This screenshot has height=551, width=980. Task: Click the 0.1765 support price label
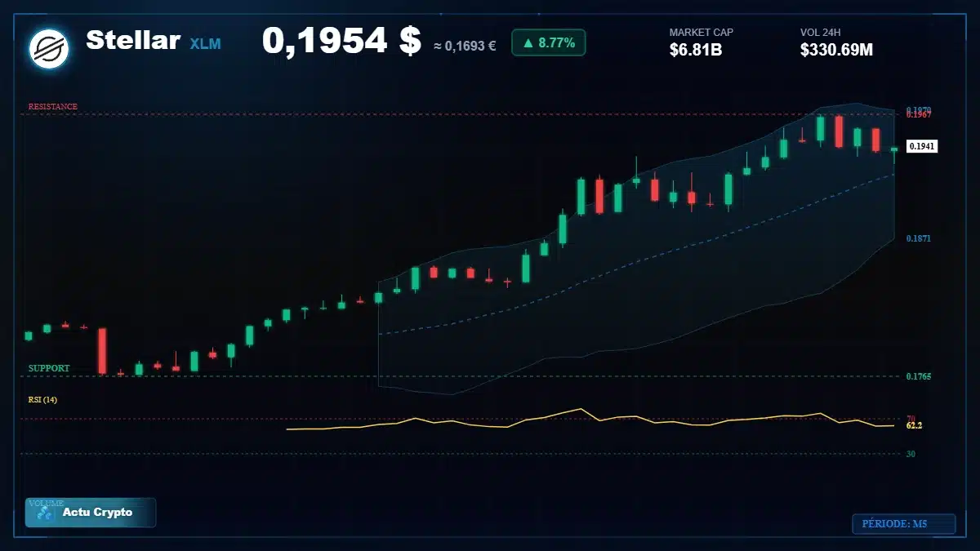(x=919, y=376)
